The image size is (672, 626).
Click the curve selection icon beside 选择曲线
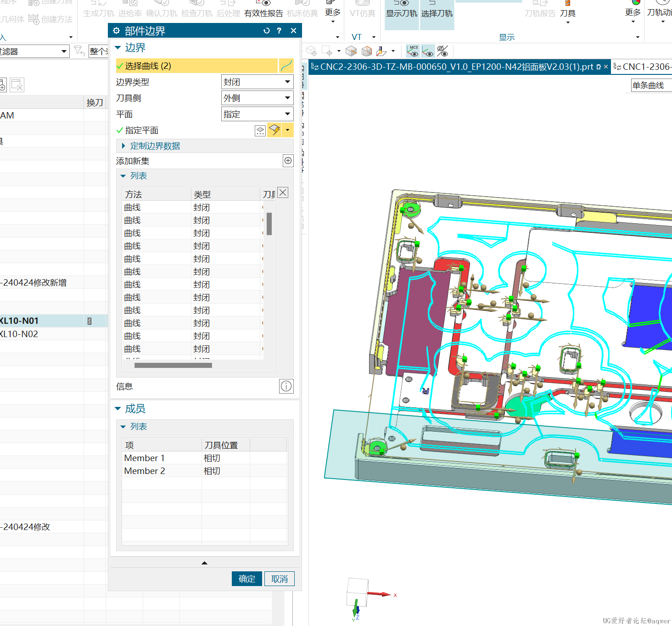click(286, 66)
